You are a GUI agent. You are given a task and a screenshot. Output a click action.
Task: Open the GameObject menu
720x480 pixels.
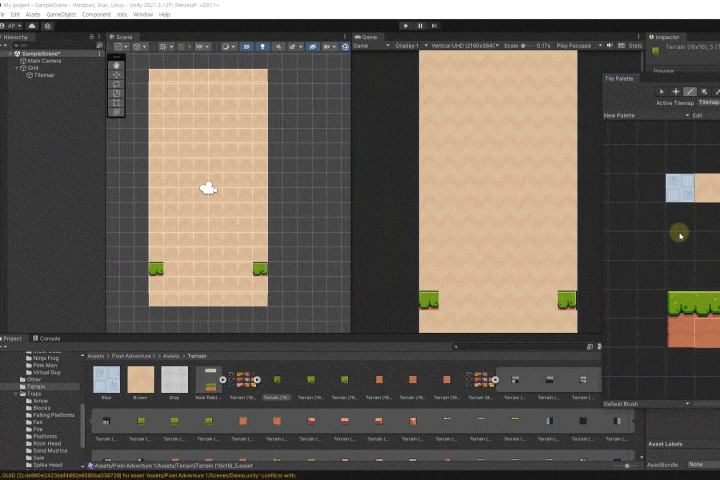(61, 15)
